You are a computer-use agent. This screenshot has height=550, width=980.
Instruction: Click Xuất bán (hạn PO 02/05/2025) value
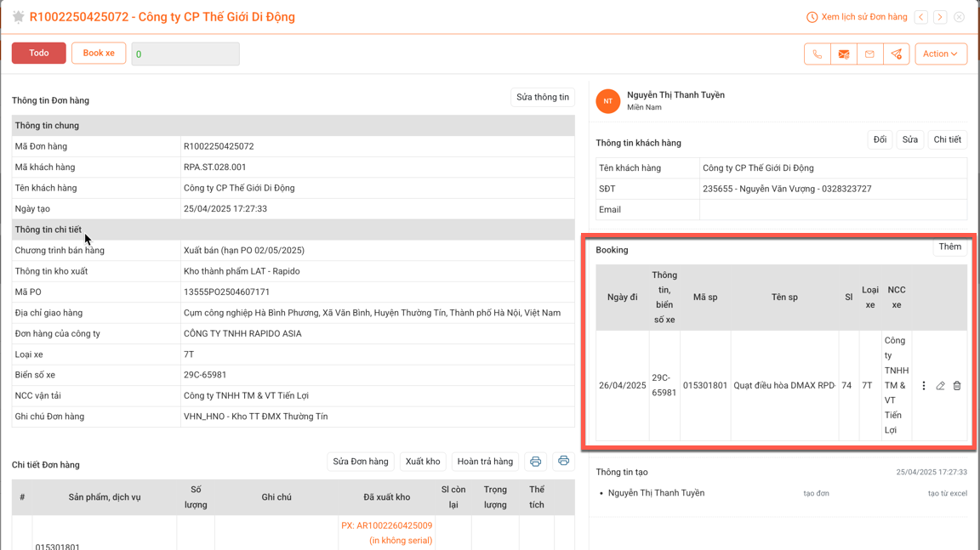click(244, 250)
